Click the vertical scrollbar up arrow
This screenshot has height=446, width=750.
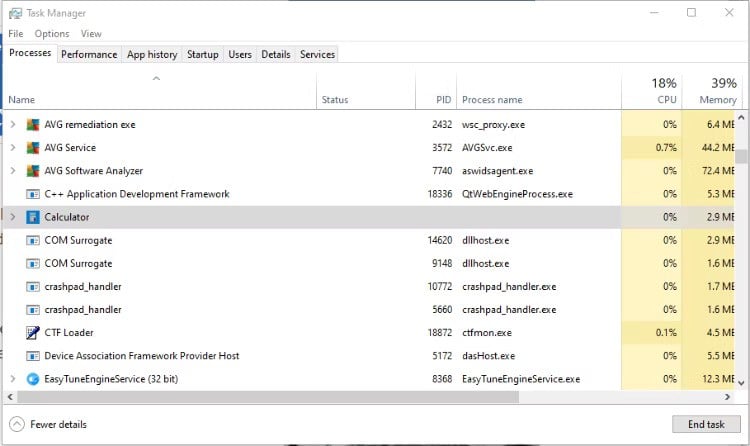tap(741, 117)
